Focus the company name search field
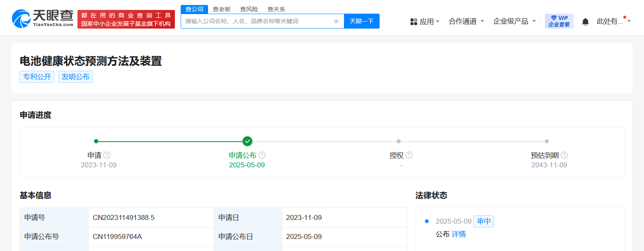This screenshot has height=251, width=644. (x=257, y=21)
